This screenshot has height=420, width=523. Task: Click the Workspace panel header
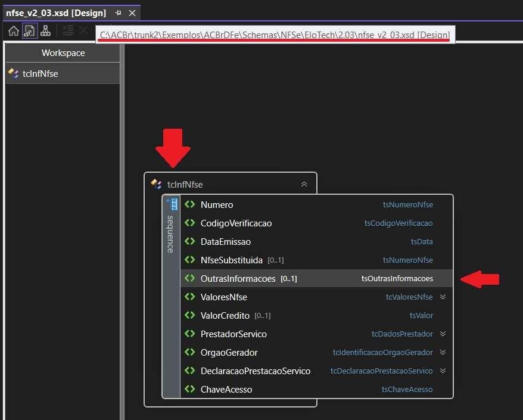coord(63,53)
